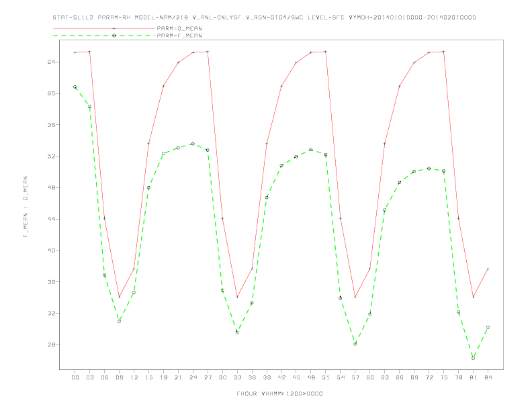The width and height of the screenshot is (532, 411).
Task: Click x-axis forecast hour label 24
Action: pos(193,377)
